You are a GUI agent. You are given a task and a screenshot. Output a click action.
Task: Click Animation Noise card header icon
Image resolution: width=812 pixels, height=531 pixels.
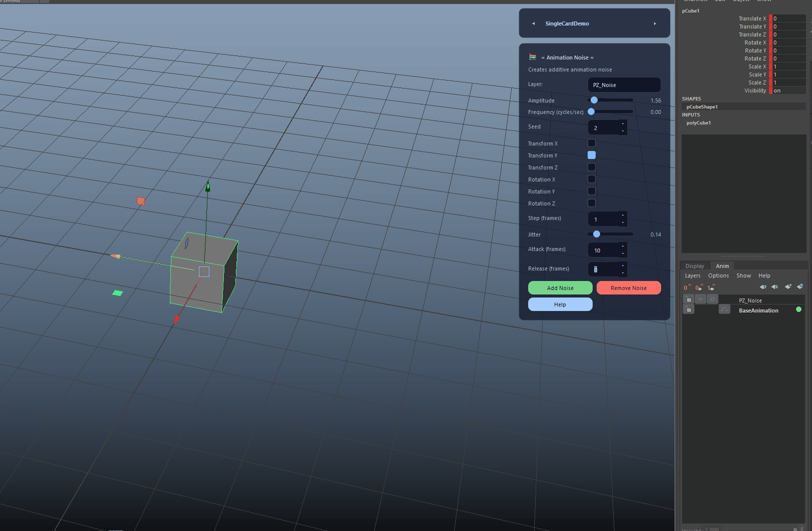tap(533, 57)
